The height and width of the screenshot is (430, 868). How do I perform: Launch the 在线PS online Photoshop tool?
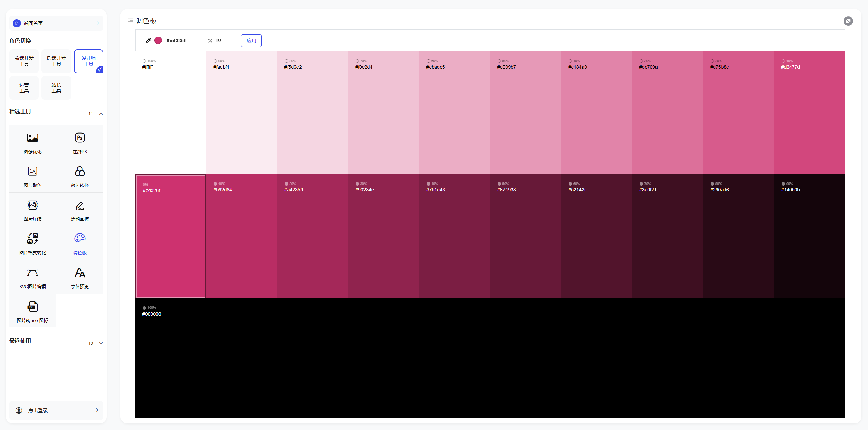pyautogui.click(x=80, y=142)
